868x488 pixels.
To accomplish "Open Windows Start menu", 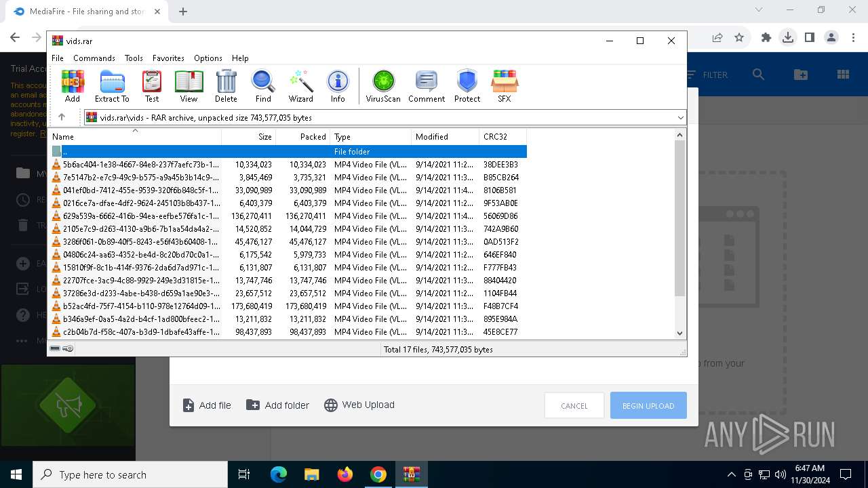I will tap(16, 474).
